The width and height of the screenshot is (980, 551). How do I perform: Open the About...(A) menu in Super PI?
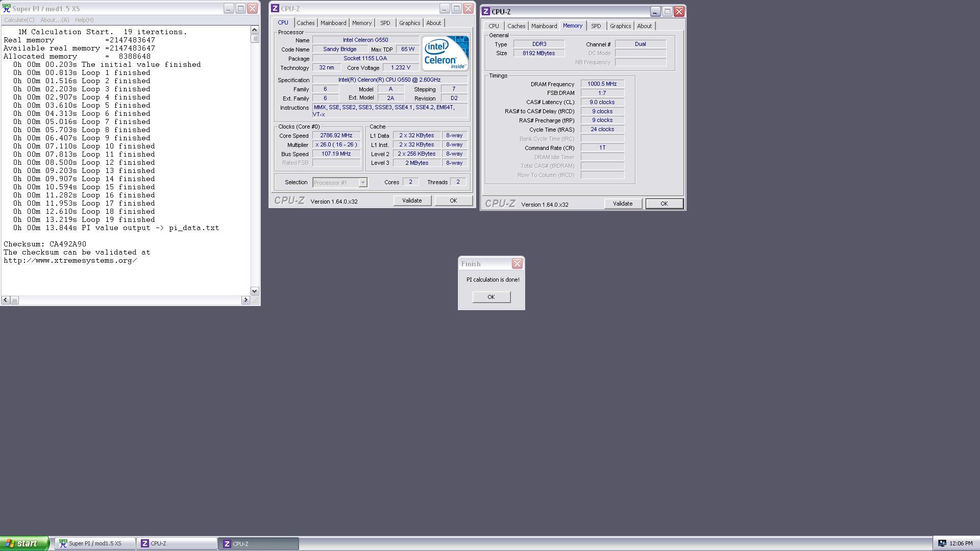(x=55, y=20)
